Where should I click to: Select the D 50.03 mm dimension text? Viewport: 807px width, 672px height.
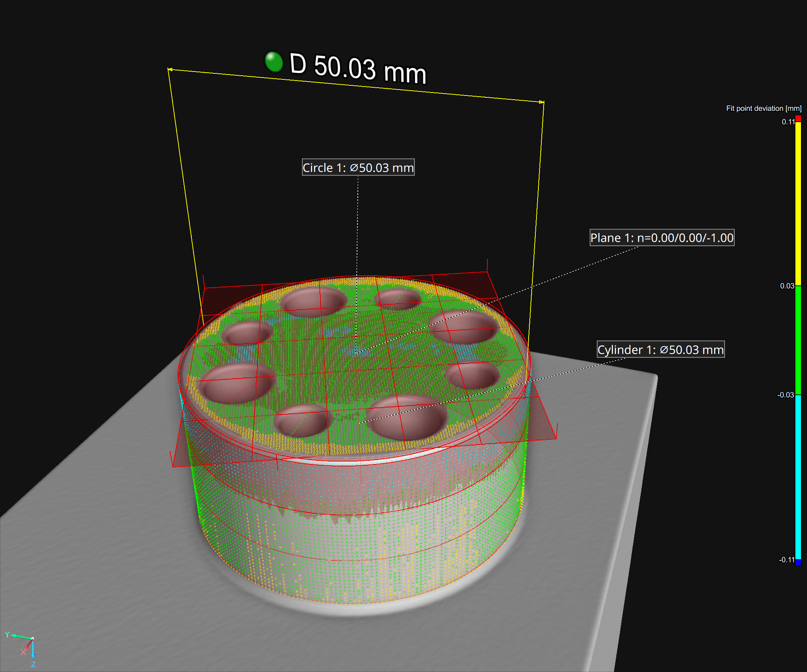click(x=358, y=68)
